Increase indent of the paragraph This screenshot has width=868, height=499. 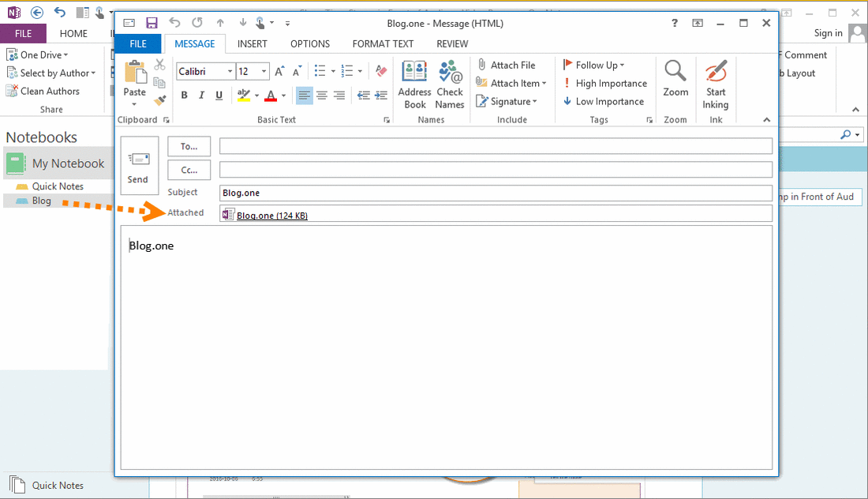[x=381, y=96]
